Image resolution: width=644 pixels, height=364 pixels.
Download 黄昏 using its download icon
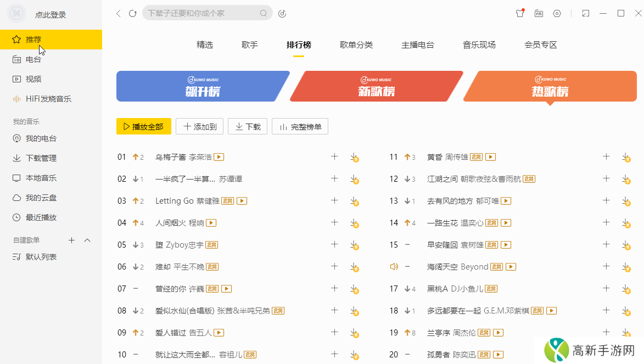[626, 156]
